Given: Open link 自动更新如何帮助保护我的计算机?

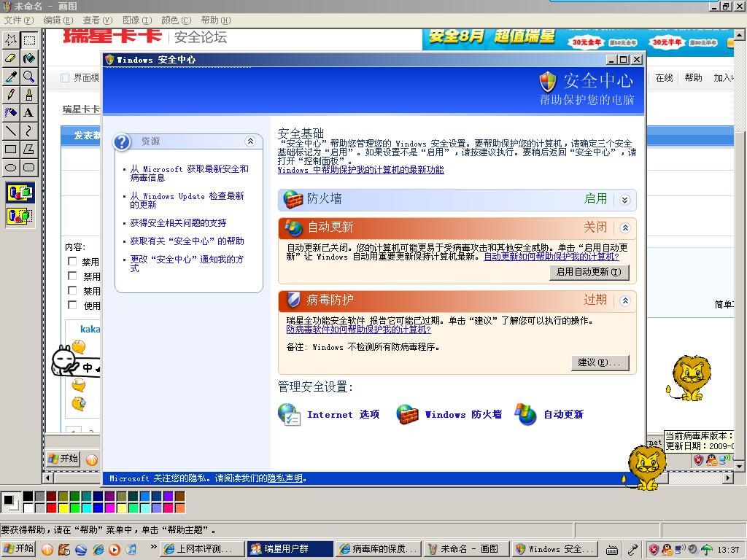Looking at the screenshot, I should point(551,257).
